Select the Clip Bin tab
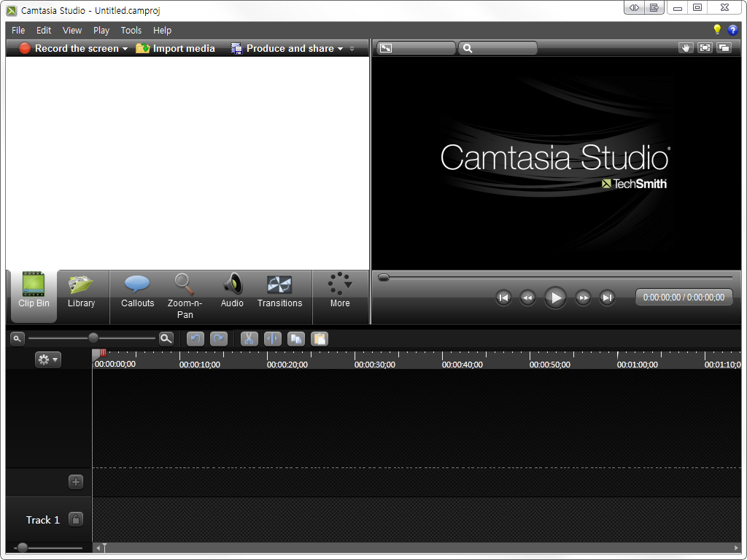 pyautogui.click(x=34, y=296)
